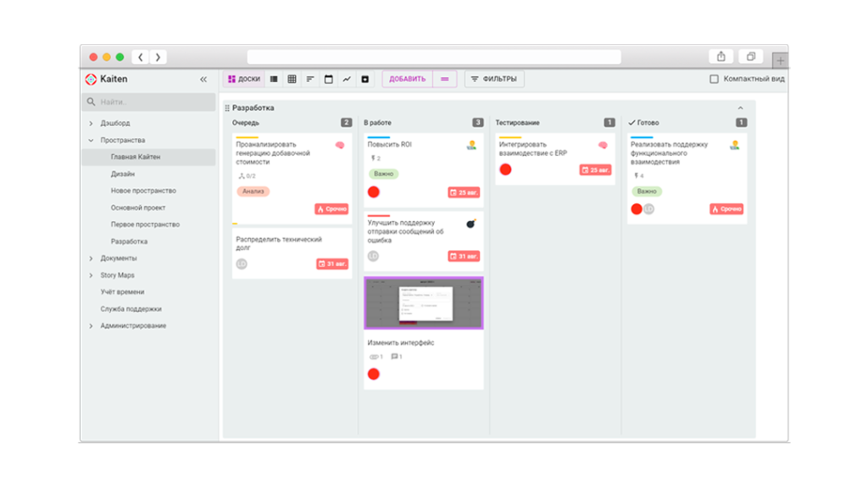This screenshot has width=868, height=488.
Task: Open the ФИЛЬТРЫ button
Action: click(x=494, y=80)
